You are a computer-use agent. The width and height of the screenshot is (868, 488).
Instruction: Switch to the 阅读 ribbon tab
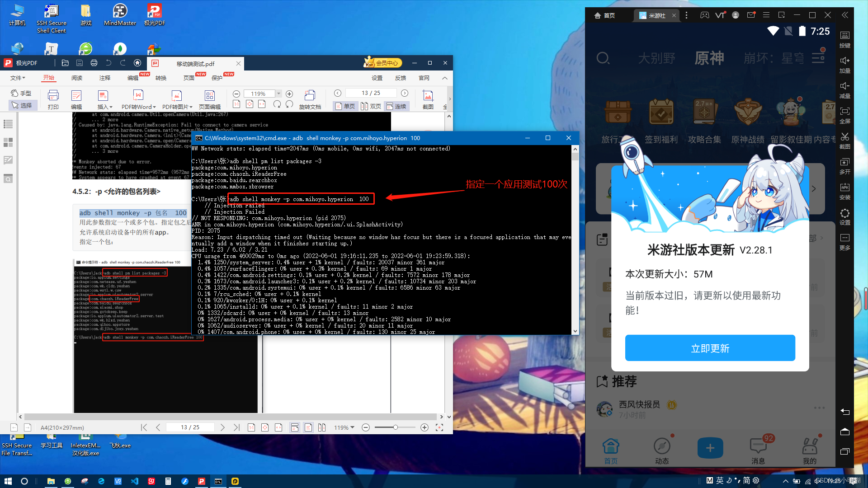(x=77, y=77)
